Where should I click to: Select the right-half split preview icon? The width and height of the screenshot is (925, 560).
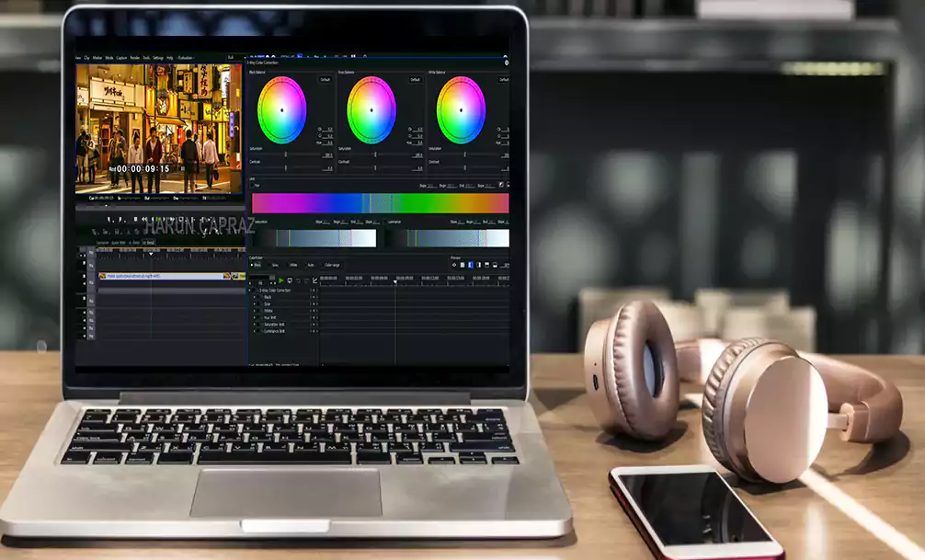pyautogui.click(x=478, y=265)
